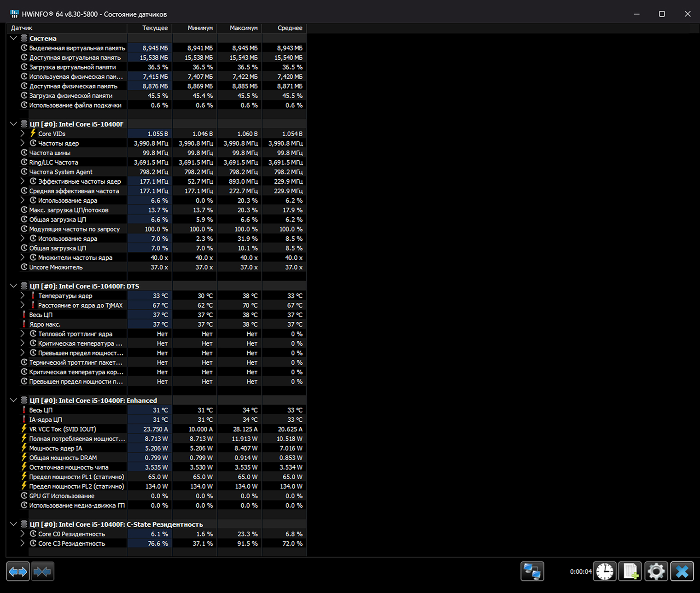
Task: Close sensors with the blue X icon
Action: pyautogui.click(x=682, y=571)
